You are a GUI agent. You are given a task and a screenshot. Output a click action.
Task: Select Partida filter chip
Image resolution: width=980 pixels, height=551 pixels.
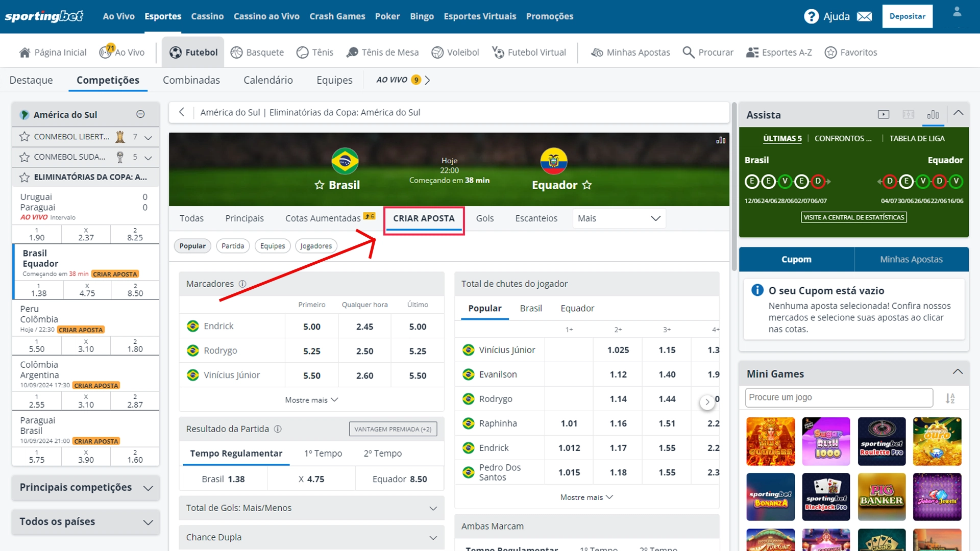pyautogui.click(x=233, y=246)
